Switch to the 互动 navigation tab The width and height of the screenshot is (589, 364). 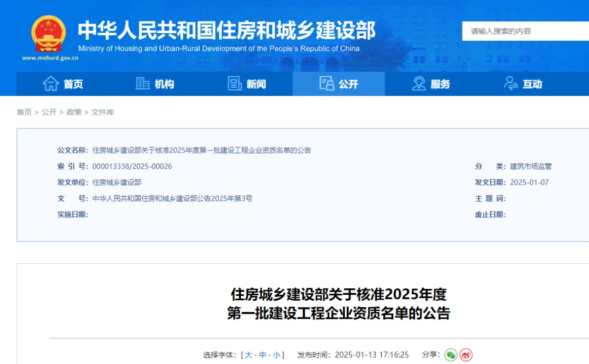coord(524,84)
